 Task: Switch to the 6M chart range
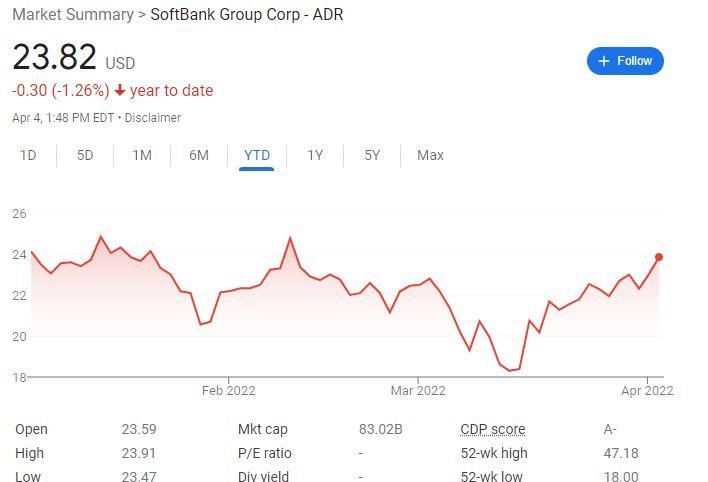(199, 155)
